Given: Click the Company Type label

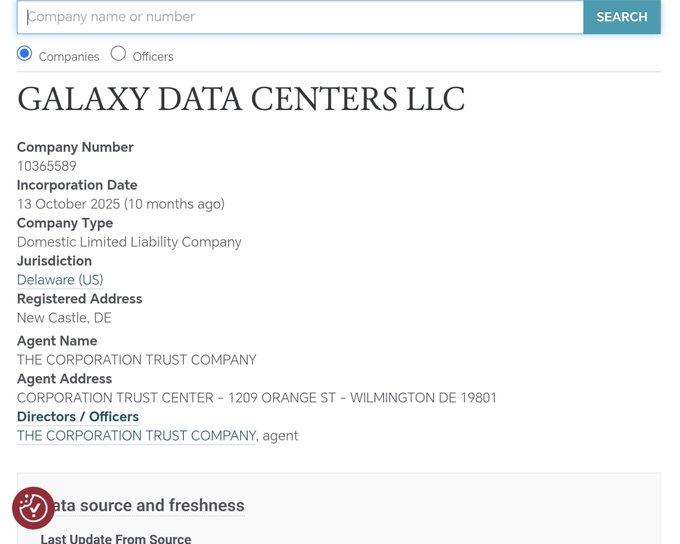Looking at the screenshot, I should point(65,223).
